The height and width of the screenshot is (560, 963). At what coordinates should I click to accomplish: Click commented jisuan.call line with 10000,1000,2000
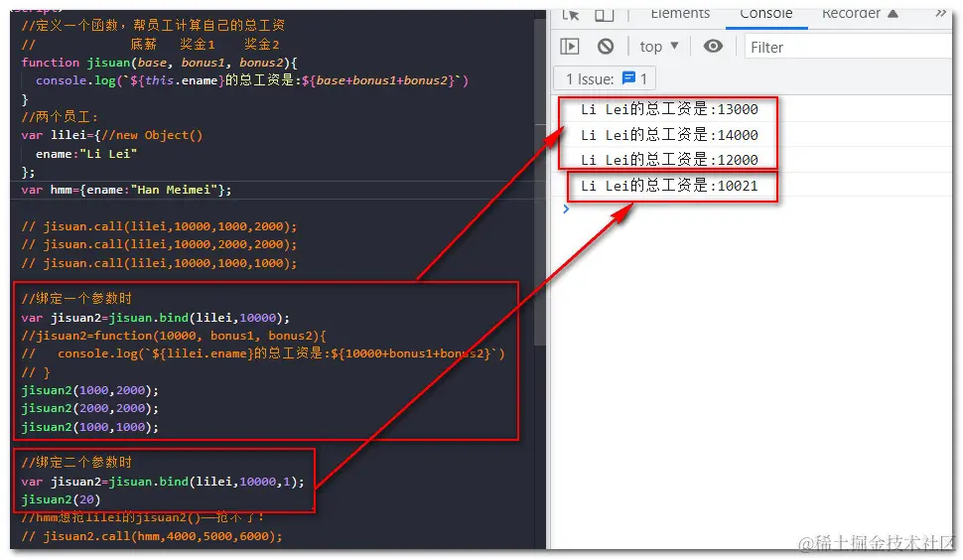tap(159, 226)
